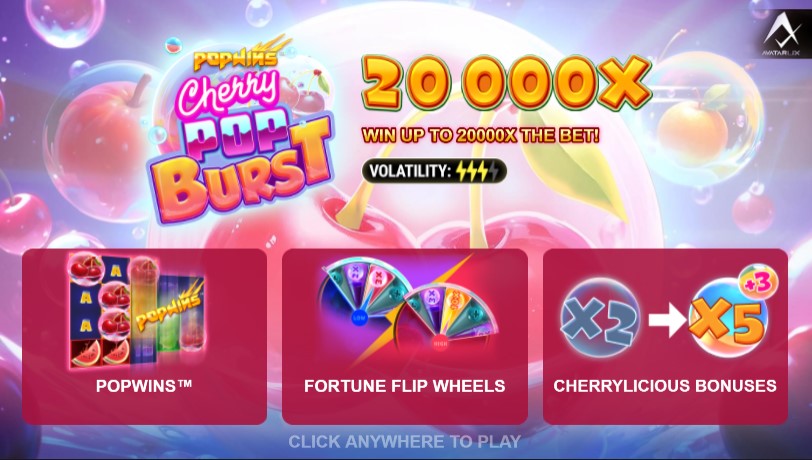Select the FORTUNE FLIP WHEELS label
The image size is (812, 460).
(x=404, y=386)
